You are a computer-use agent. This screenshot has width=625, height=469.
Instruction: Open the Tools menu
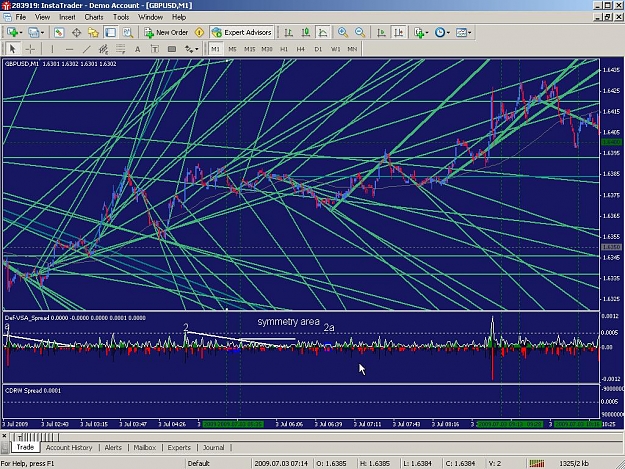(121, 17)
